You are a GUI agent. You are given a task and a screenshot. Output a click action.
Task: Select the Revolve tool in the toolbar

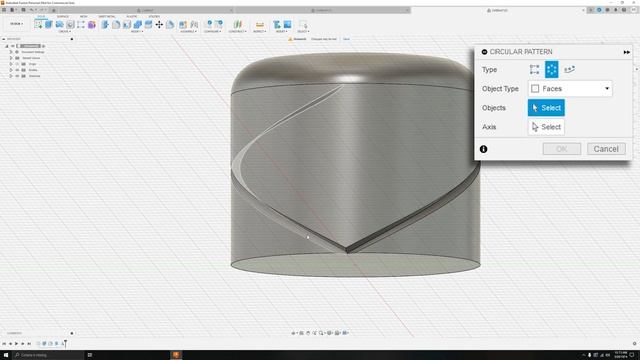(60, 24)
